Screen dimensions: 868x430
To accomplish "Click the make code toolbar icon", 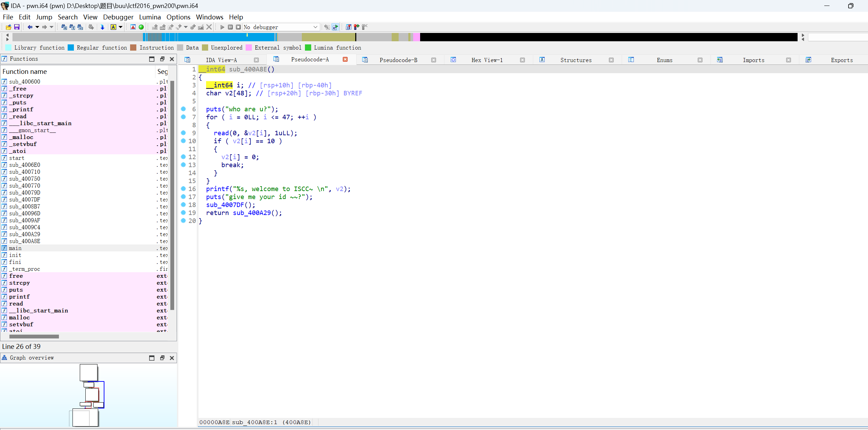I will pyautogui.click(x=155, y=27).
